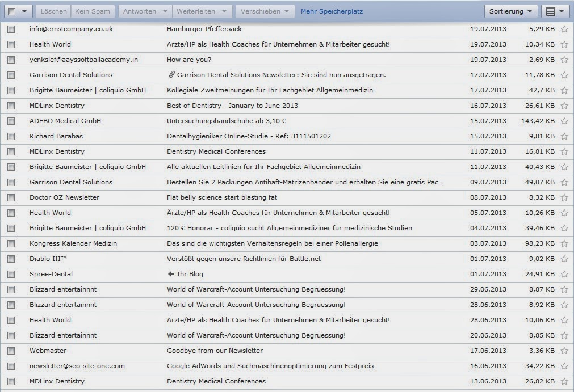Check the Webmaster email checkbox
Viewport: 574px width, 392px height.
click(x=11, y=351)
